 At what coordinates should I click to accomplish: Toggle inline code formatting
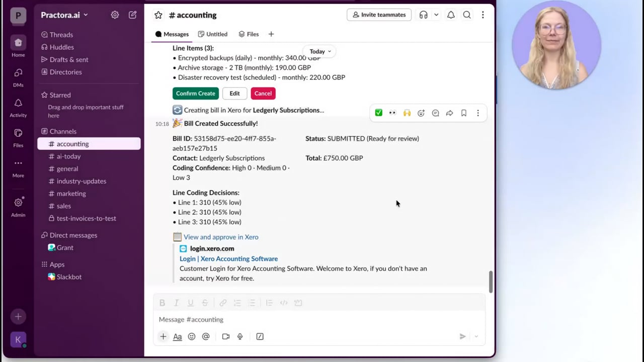click(x=284, y=303)
